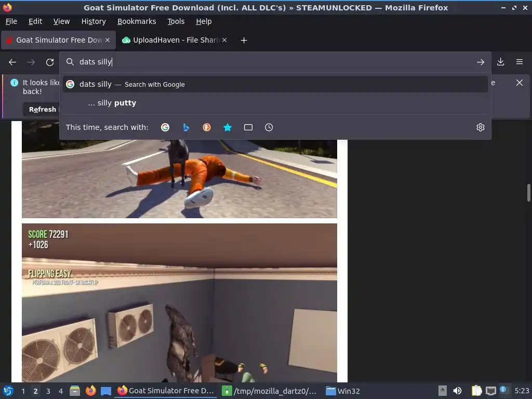Viewport: 532px width, 399px height.
Task: Click the page's vertical scrollbar thumb
Action: (x=528, y=193)
